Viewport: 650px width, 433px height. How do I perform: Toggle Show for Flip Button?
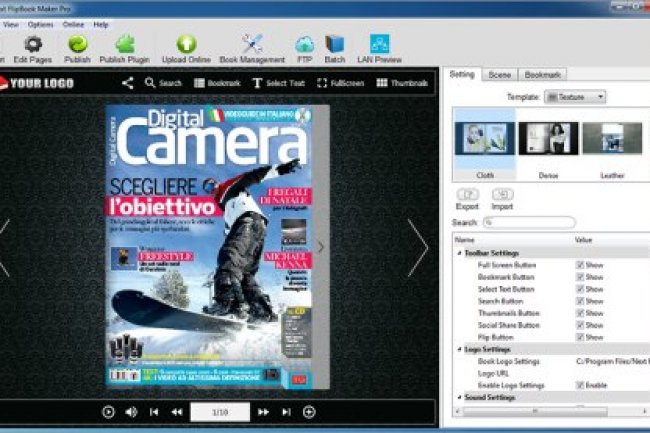point(580,337)
